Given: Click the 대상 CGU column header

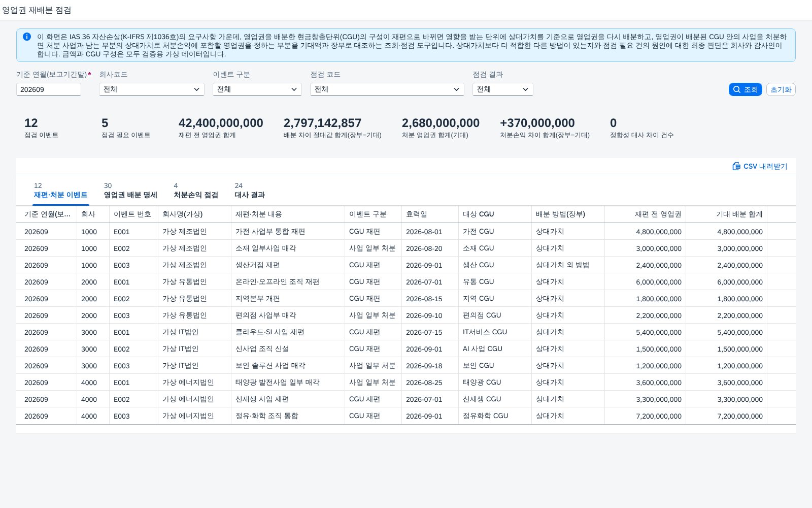Looking at the screenshot, I should [495, 214].
